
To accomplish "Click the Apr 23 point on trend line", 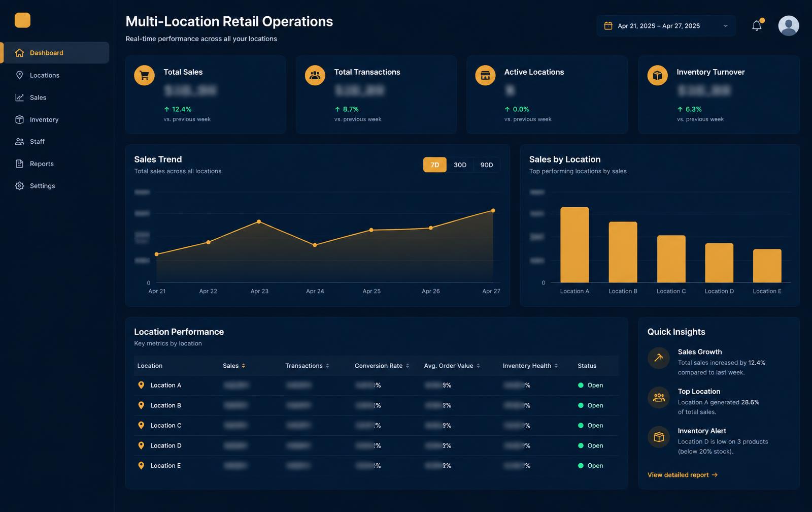I will click(x=259, y=221).
